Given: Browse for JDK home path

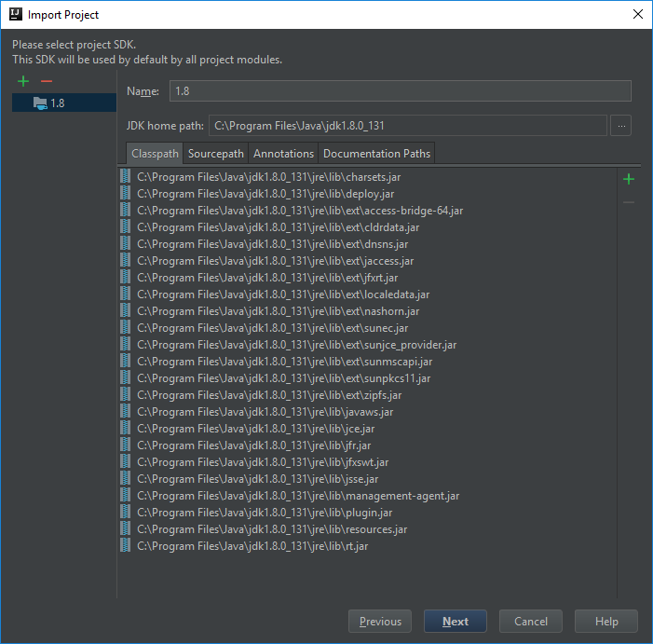Looking at the screenshot, I should pyautogui.click(x=620, y=126).
